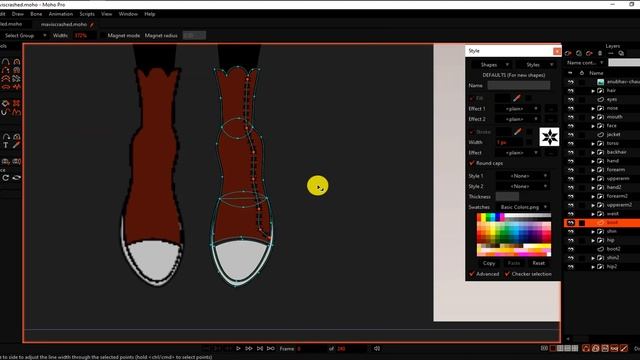Open the Draw menu

tap(18, 14)
